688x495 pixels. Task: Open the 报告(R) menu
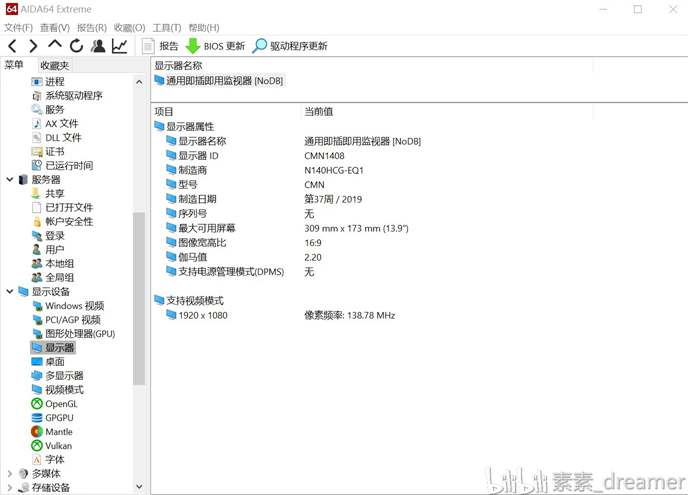click(92, 28)
